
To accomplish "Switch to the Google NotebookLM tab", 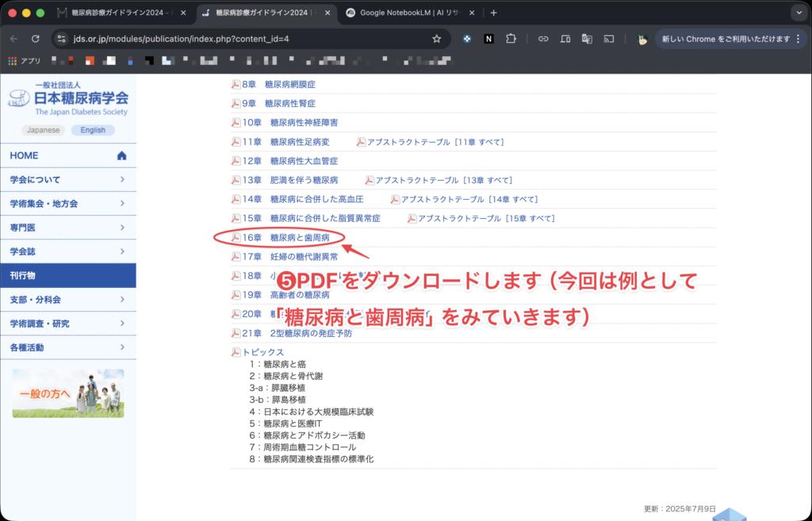I will coord(411,13).
